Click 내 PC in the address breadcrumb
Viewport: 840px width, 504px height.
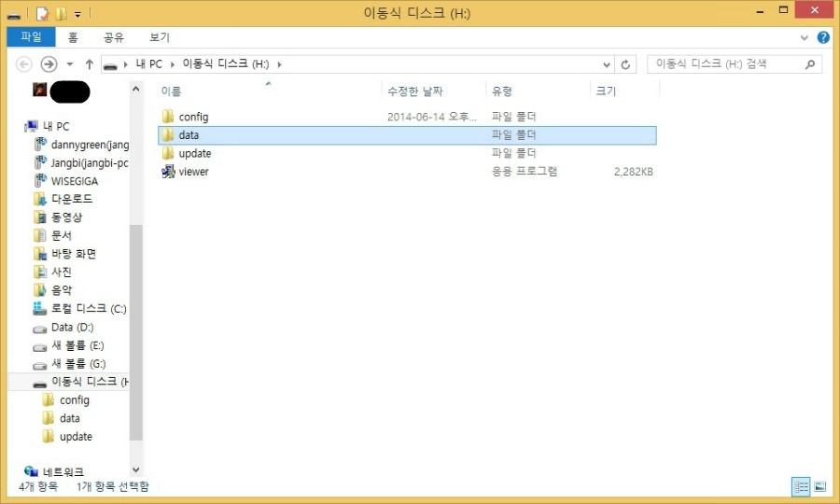tap(149, 64)
